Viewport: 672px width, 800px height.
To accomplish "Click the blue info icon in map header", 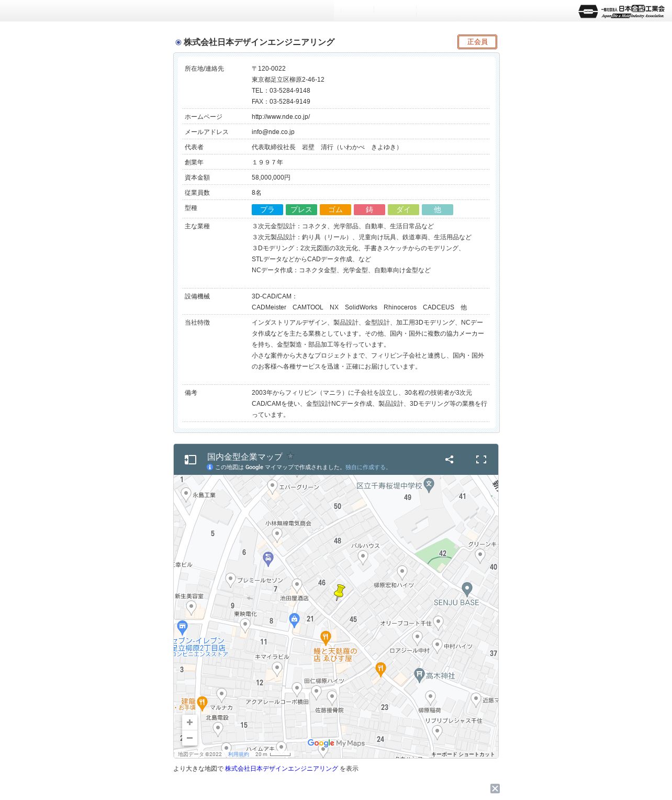I will click(210, 467).
